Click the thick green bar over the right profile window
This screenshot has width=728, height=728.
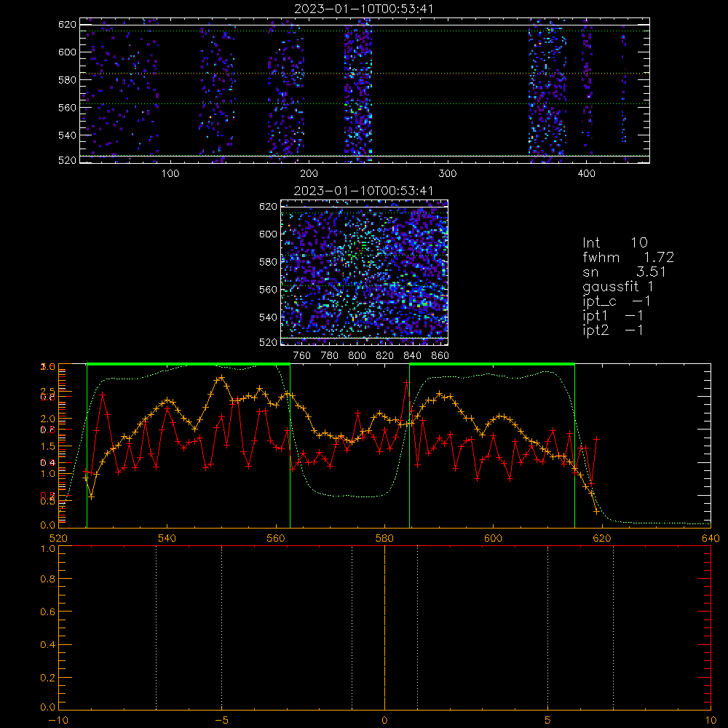(492, 365)
